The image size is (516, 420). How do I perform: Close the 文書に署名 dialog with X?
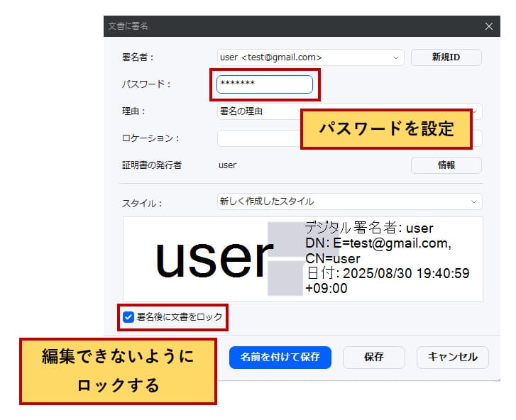(488, 26)
